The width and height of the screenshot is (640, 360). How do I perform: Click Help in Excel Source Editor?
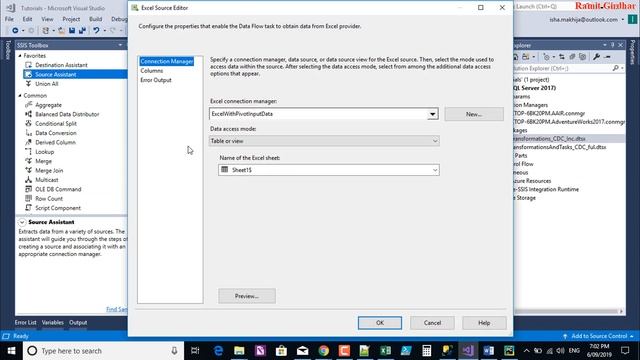(x=484, y=323)
